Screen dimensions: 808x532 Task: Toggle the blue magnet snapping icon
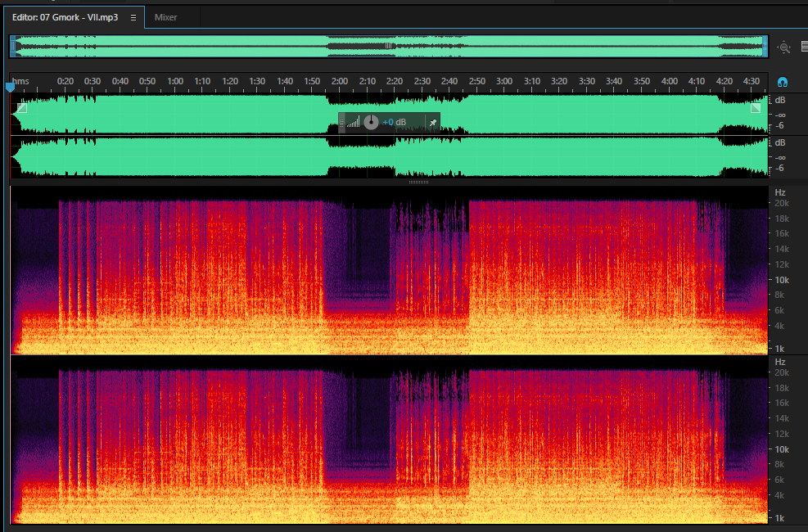click(783, 82)
